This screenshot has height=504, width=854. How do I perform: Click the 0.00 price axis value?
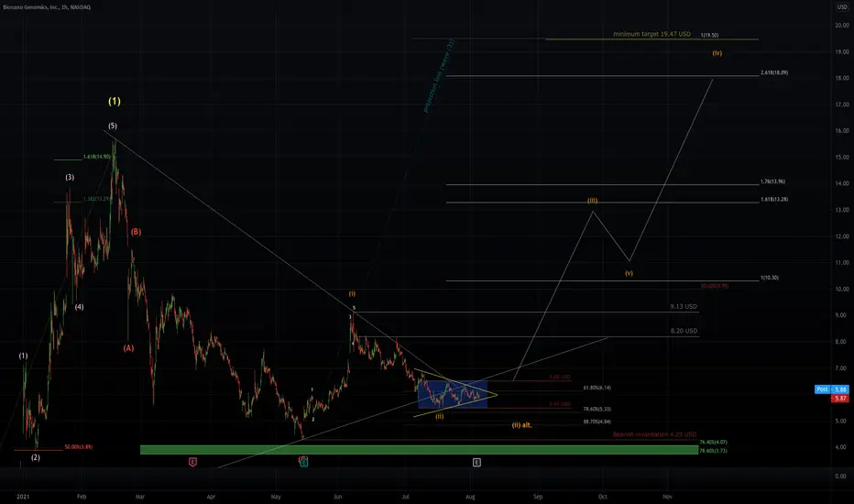point(841,477)
